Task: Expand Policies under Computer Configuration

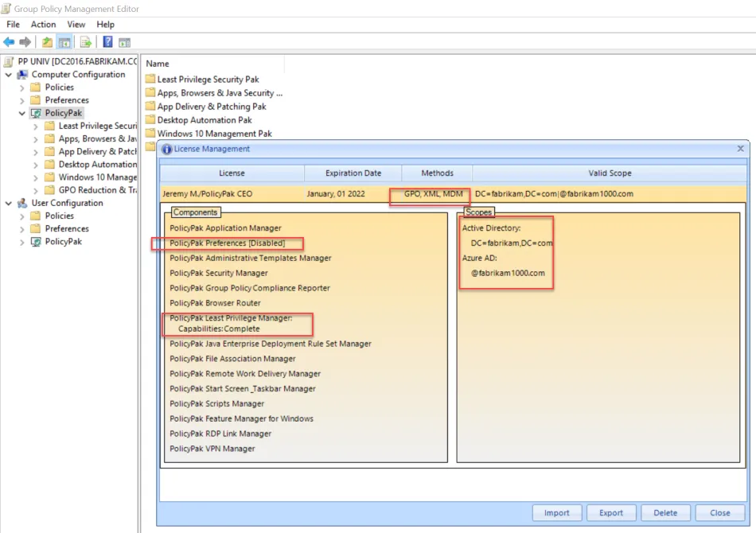Action: 21,88
